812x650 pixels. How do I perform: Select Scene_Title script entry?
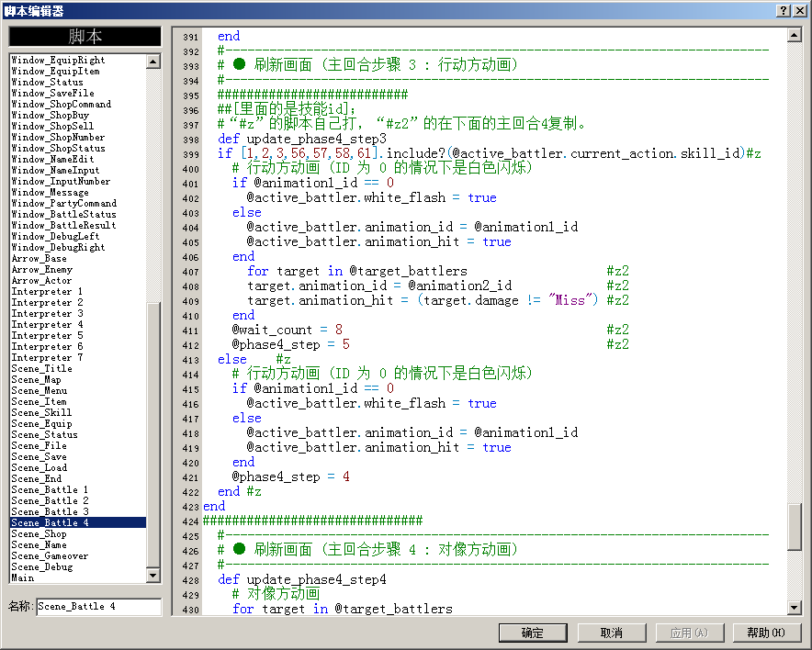click(x=78, y=368)
